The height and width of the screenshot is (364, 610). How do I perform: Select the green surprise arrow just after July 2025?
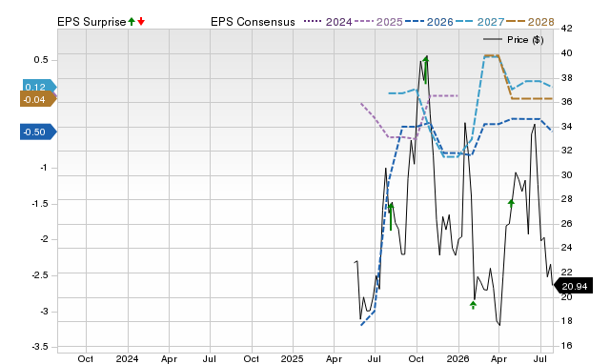point(391,216)
